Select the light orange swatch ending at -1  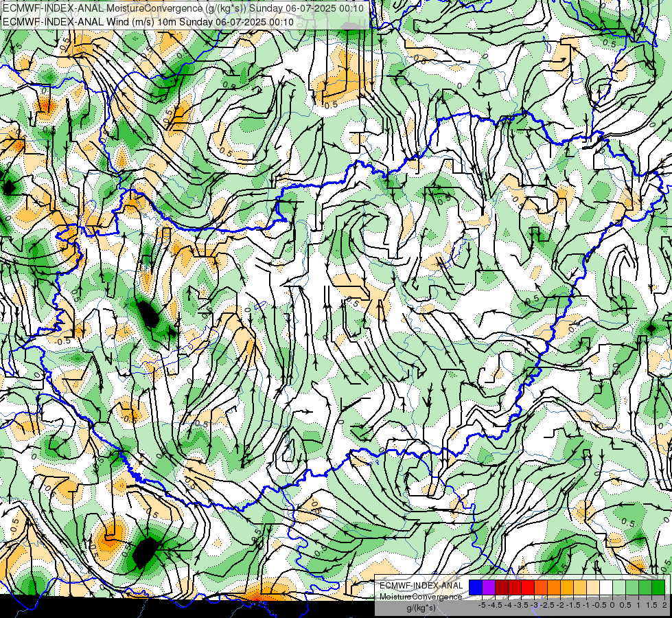pyautogui.click(x=580, y=587)
